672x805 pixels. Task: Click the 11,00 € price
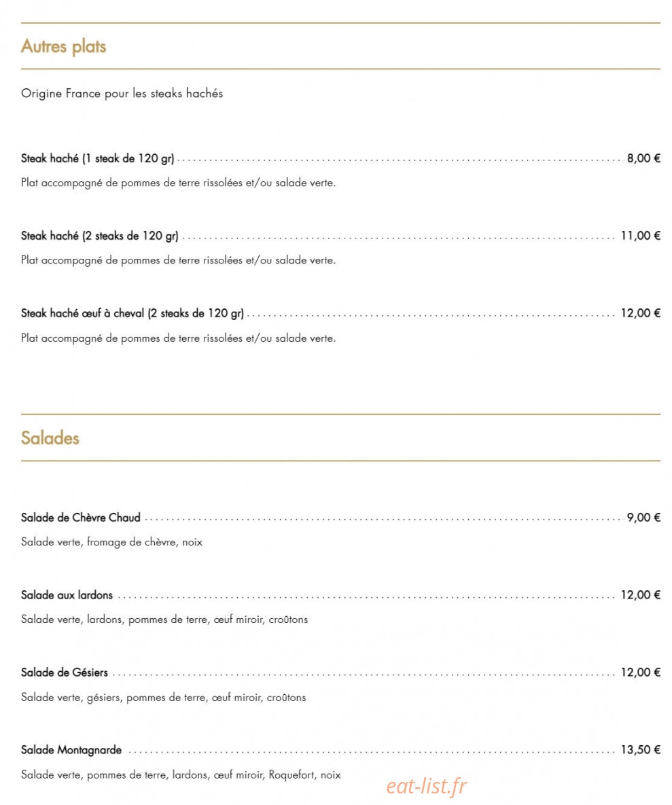pos(641,236)
